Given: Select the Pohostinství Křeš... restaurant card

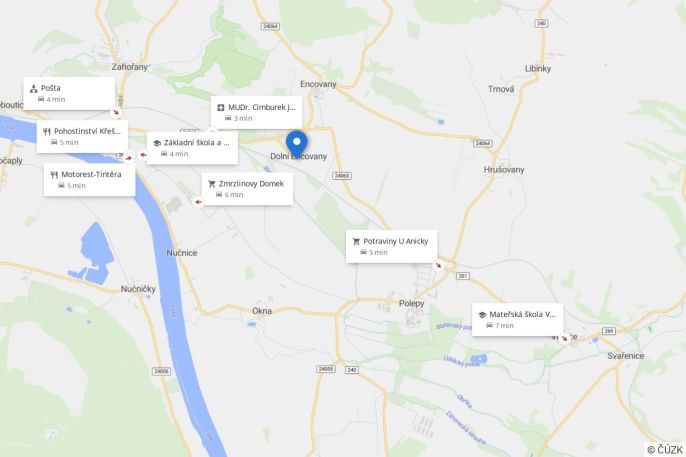Looking at the screenshot, I should (x=82, y=136).
